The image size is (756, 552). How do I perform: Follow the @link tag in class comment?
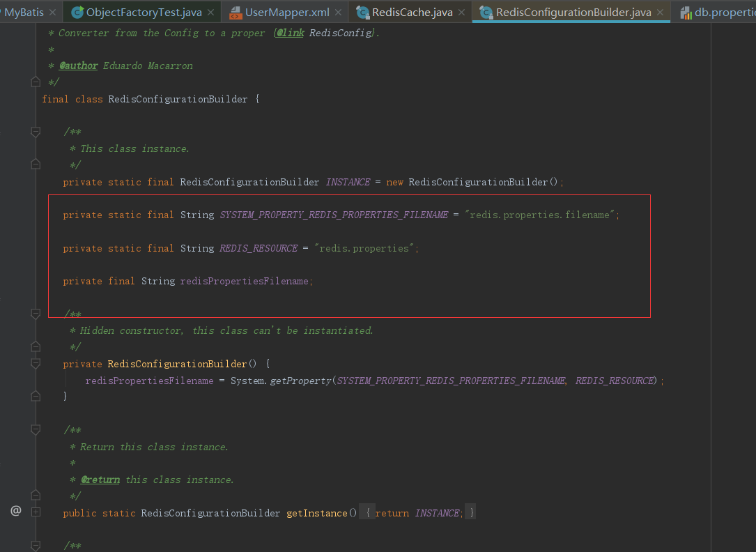coord(291,33)
